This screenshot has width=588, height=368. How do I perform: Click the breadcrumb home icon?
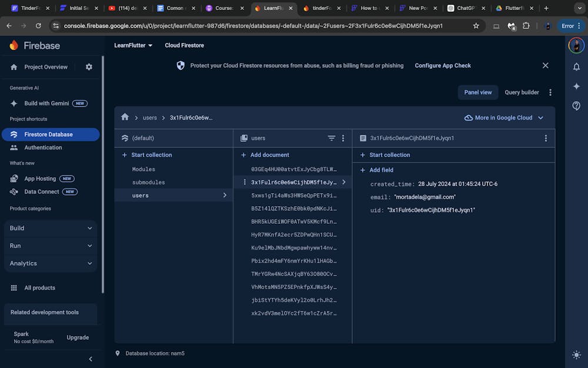point(125,117)
